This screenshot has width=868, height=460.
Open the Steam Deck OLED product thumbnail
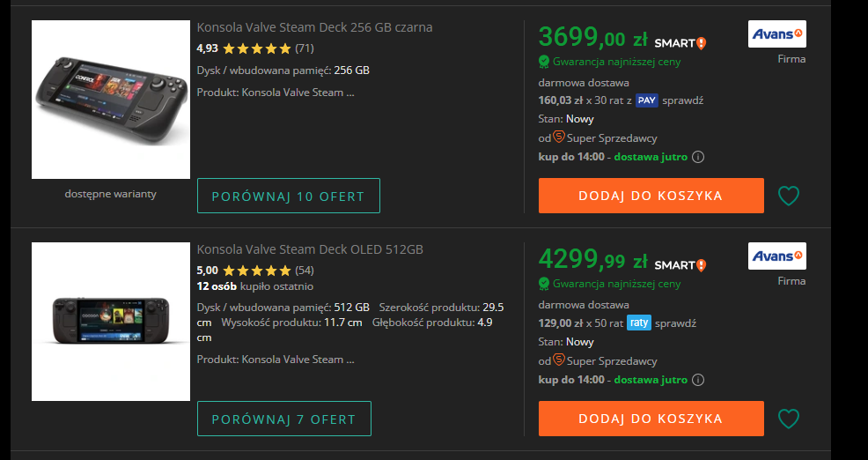click(111, 322)
